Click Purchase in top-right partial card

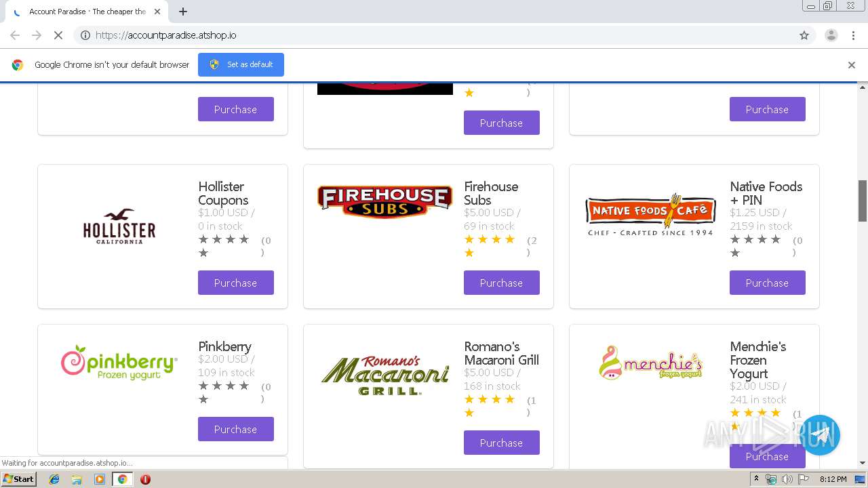pyautogui.click(x=767, y=109)
